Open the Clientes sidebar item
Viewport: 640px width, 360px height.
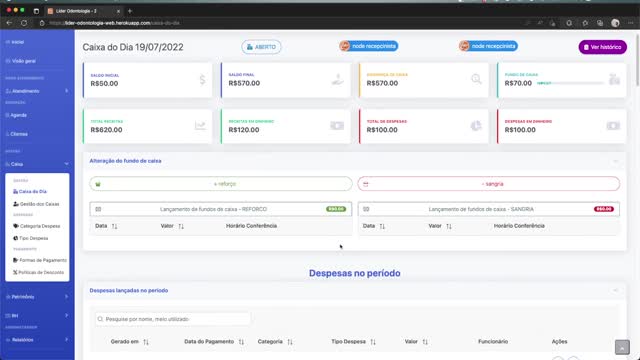point(17,134)
